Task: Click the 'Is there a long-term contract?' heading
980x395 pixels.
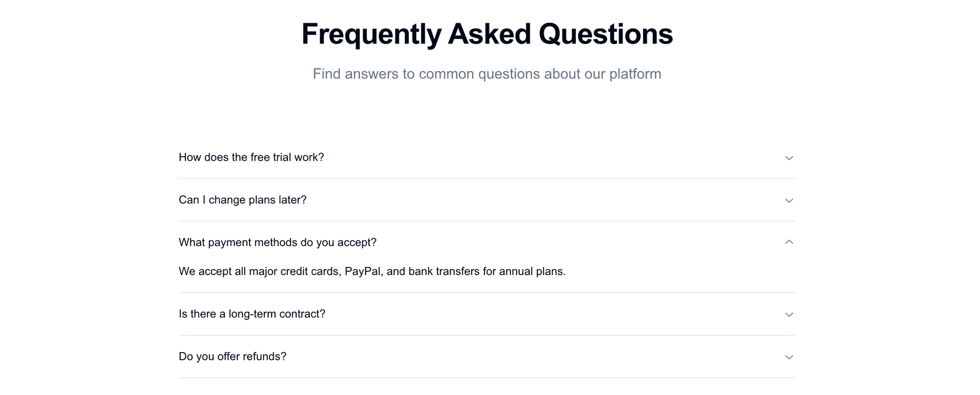Action: [253, 314]
